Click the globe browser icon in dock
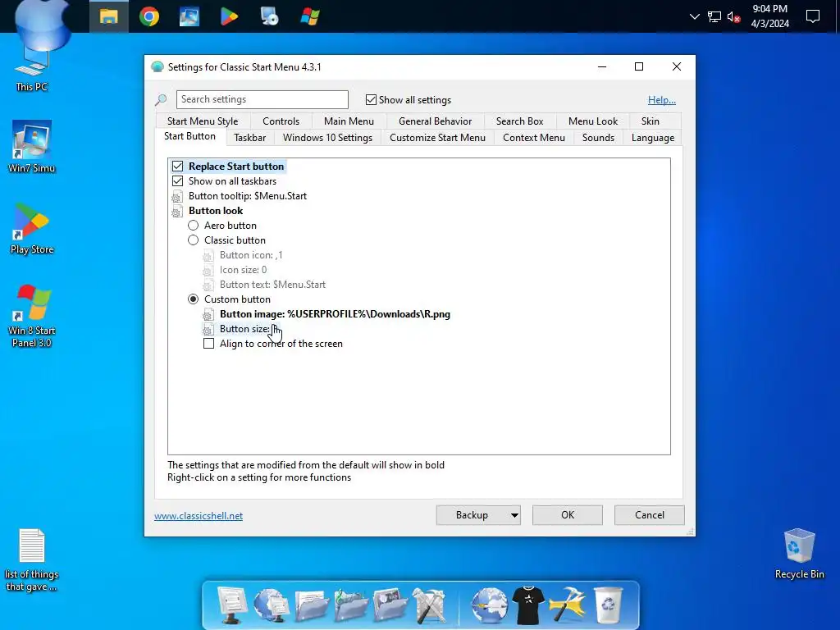This screenshot has width=840, height=630. (489, 605)
